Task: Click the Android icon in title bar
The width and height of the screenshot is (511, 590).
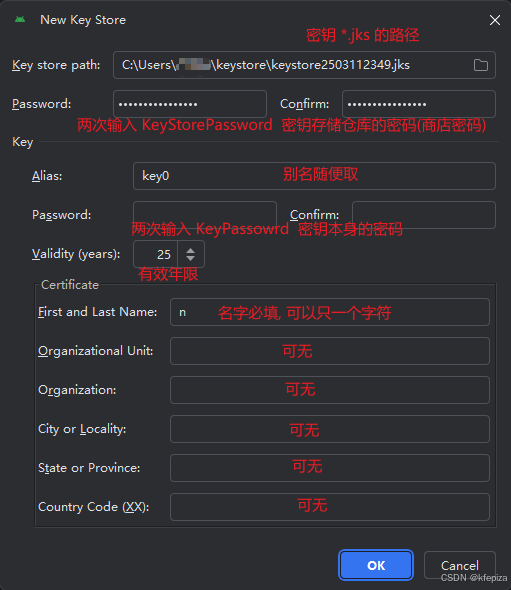Action: tap(20, 20)
